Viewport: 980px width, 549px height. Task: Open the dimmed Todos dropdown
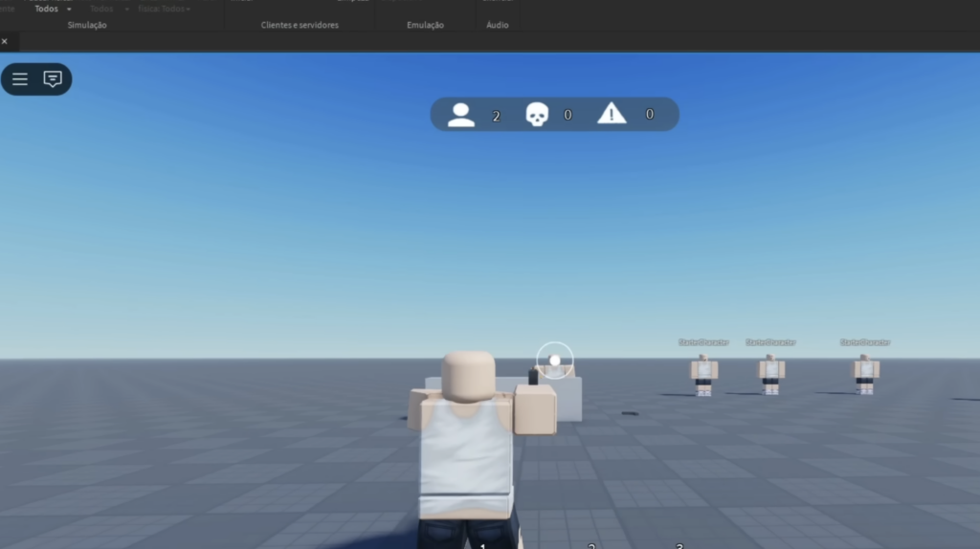[109, 9]
